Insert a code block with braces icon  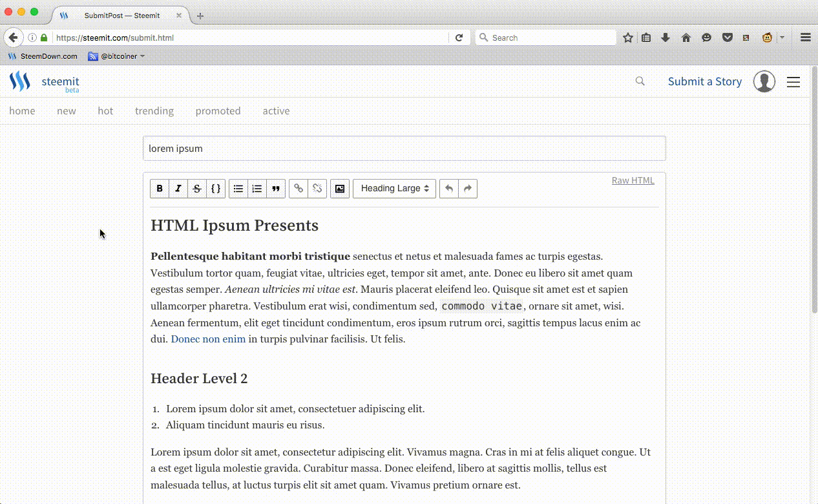(216, 189)
